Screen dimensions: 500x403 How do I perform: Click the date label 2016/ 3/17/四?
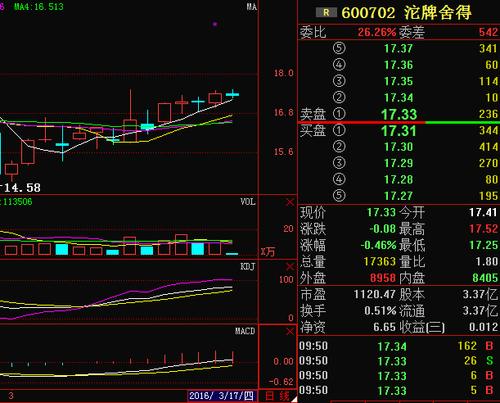[221, 396]
